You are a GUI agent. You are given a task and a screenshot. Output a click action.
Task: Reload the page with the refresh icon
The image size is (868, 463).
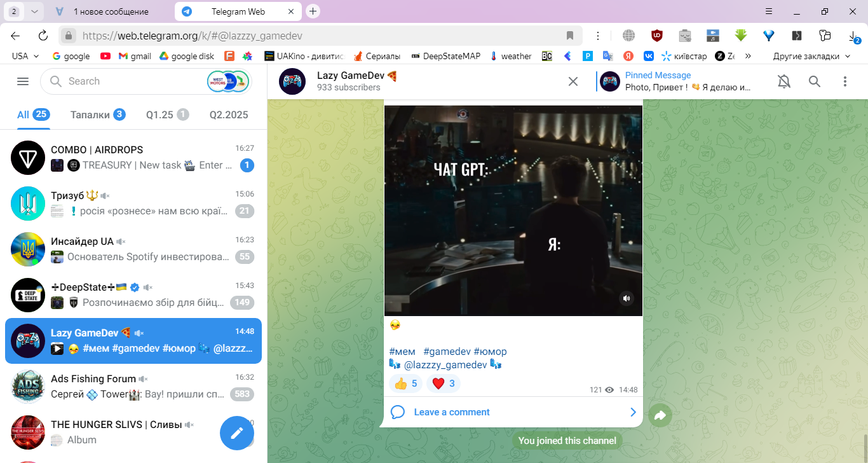point(43,36)
